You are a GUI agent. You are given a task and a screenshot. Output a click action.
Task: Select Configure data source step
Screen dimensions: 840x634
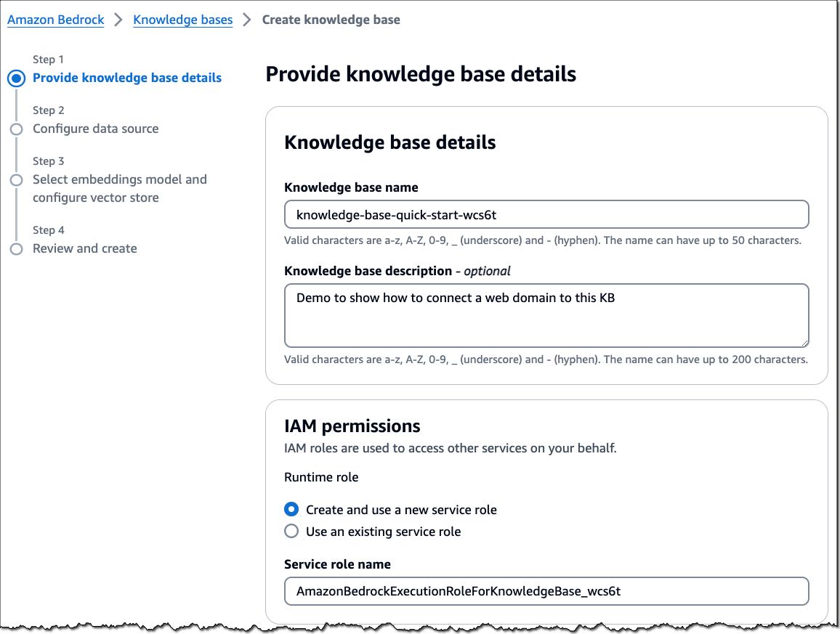[95, 129]
